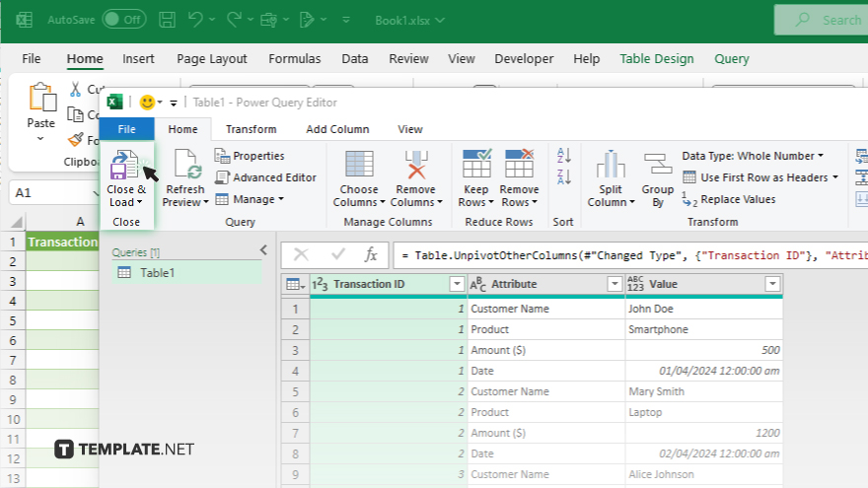Screen dimensions: 868x488
Task: Click cell 'Smartphone'
Action: tap(704, 329)
